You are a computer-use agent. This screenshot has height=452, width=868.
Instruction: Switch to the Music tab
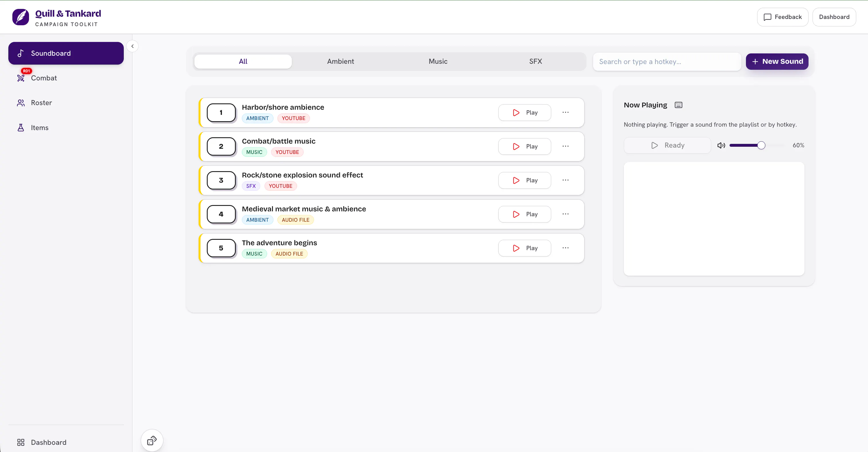[438, 61]
